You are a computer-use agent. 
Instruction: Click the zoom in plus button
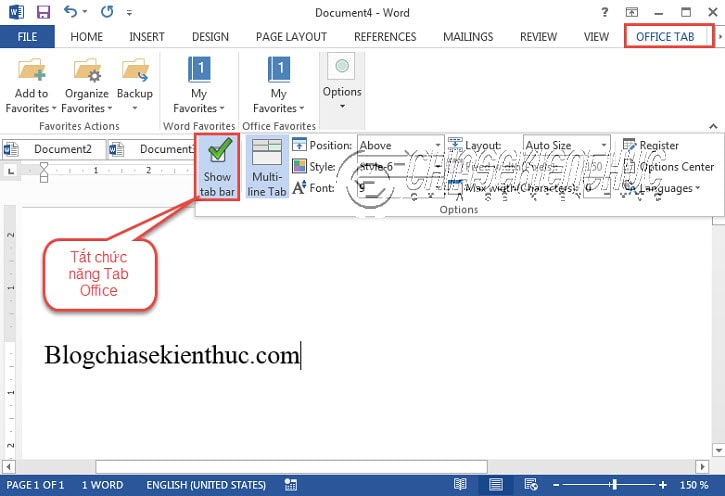coord(663,485)
